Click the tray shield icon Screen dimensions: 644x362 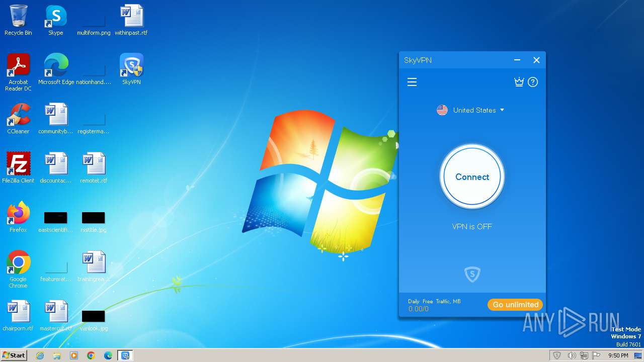[557, 355]
